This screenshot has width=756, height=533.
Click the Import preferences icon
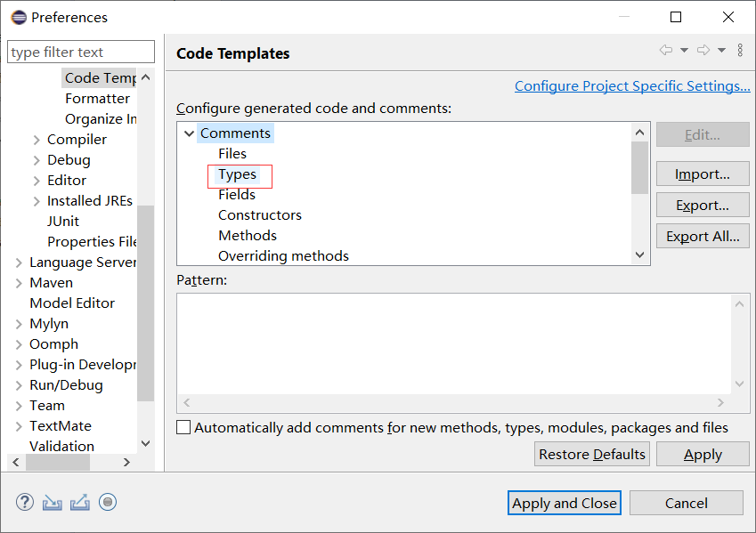click(x=53, y=502)
